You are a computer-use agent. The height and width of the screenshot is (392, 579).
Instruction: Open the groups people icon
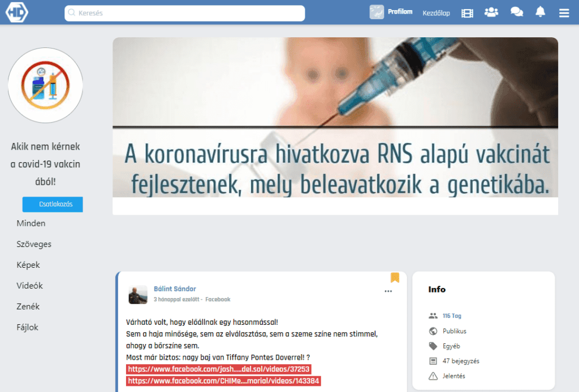(x=491, y=12)
